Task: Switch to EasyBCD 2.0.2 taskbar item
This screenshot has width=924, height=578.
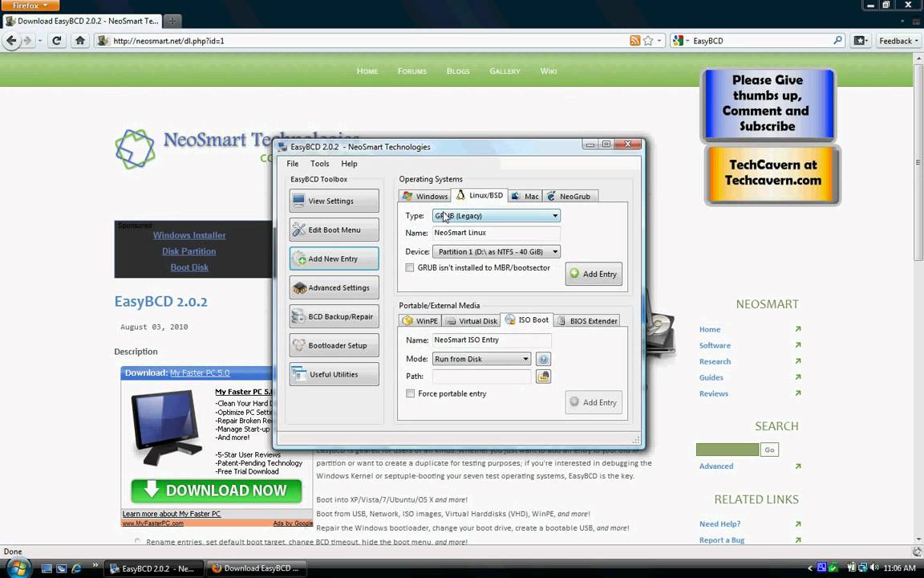Action: coord(155,568)
